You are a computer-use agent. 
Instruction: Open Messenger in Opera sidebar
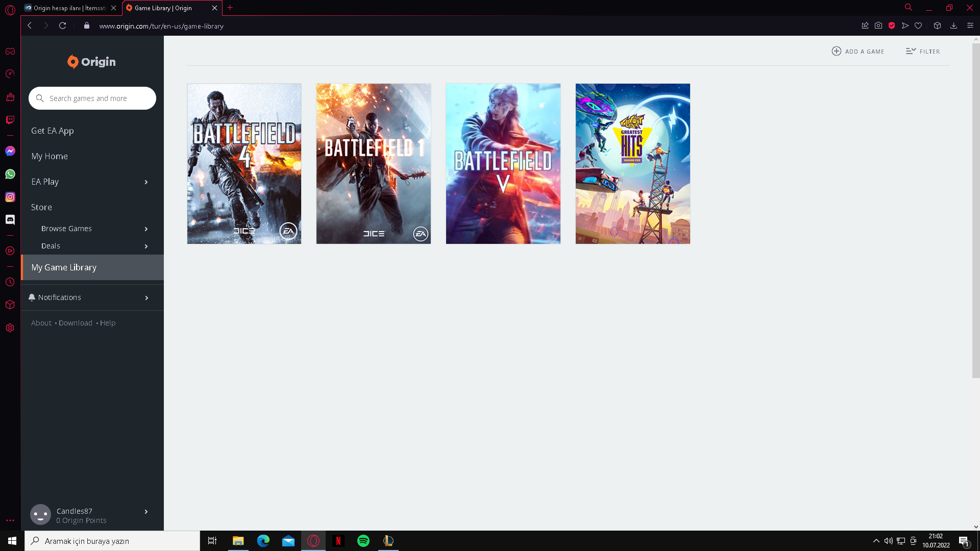coord(10,151)
